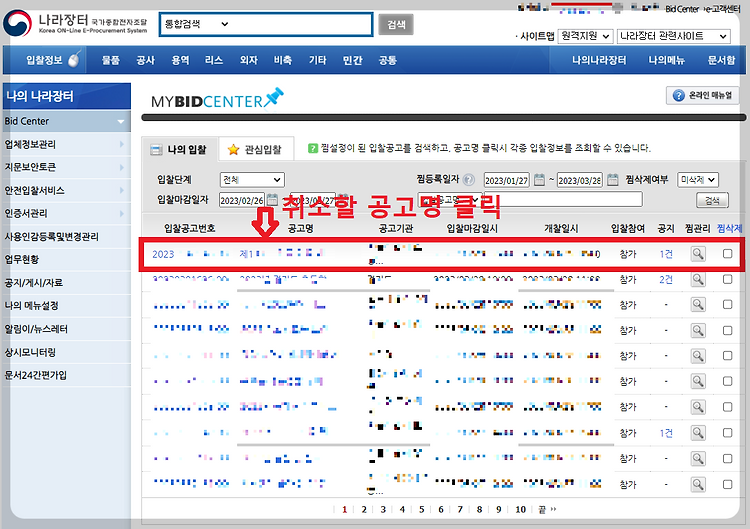
Task: Click the filter 검색 button at the right
Action: click(x=712, y=200)
